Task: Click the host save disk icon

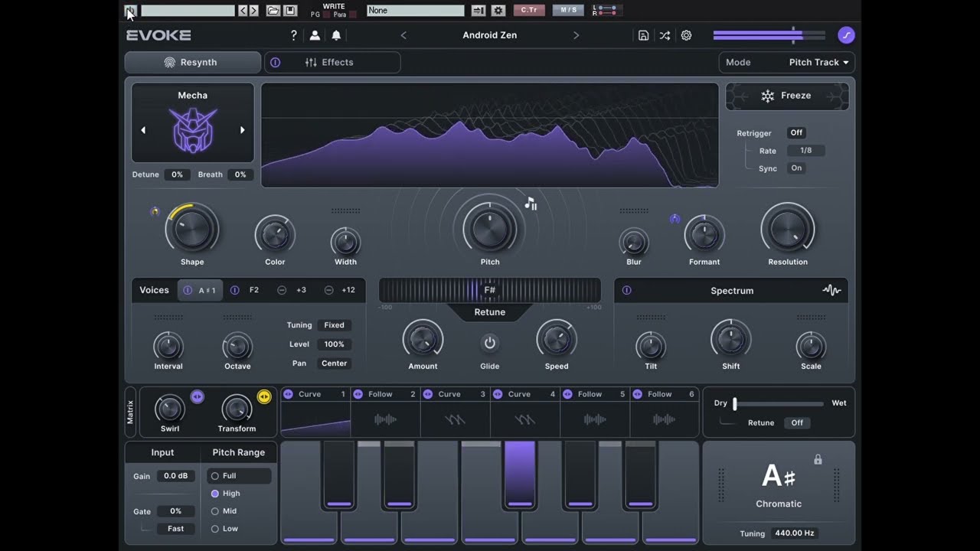Action: pos(290,11)
